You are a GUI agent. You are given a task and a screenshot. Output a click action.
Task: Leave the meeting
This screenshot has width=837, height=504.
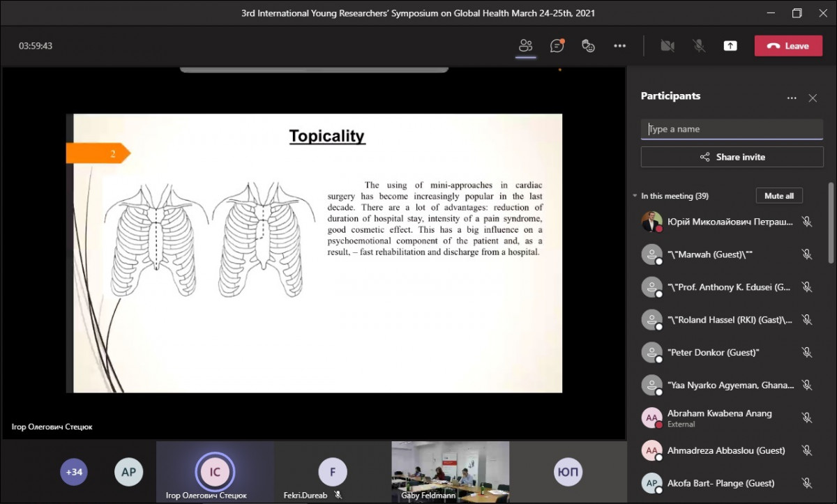(x=788, y=46)
